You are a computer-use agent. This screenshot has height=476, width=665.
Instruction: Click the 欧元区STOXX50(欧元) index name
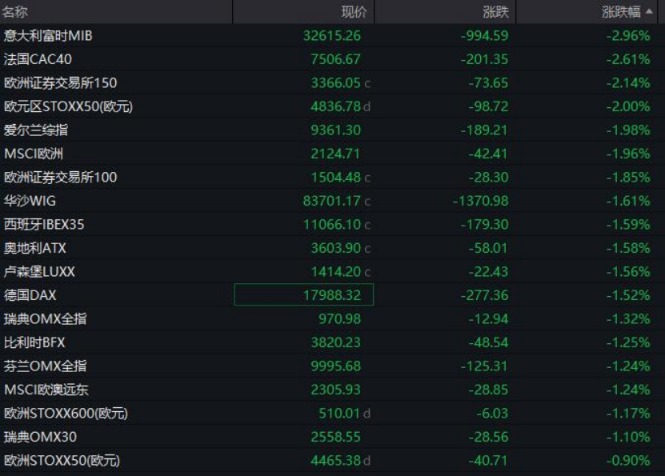click(x=62, y=106)
